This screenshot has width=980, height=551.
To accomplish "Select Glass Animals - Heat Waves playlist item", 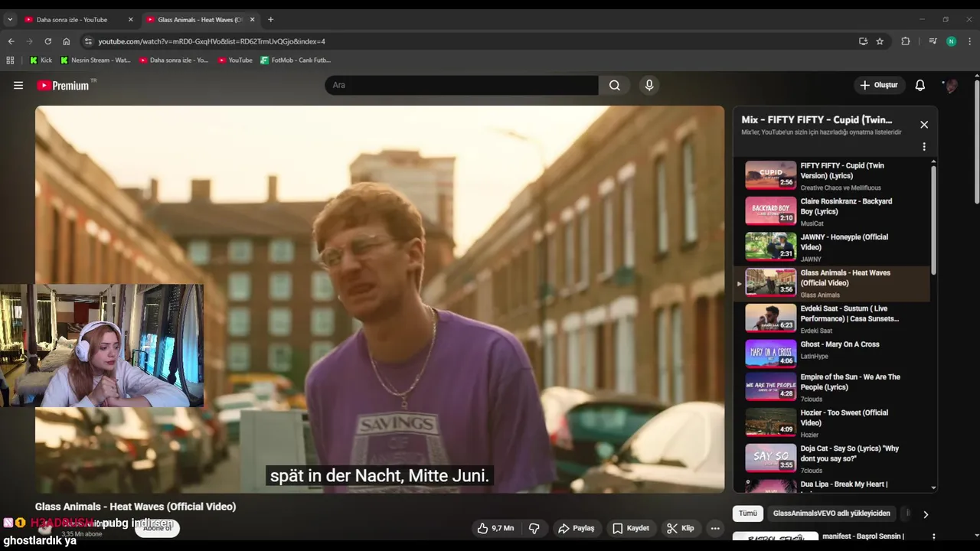I will 831,282.
